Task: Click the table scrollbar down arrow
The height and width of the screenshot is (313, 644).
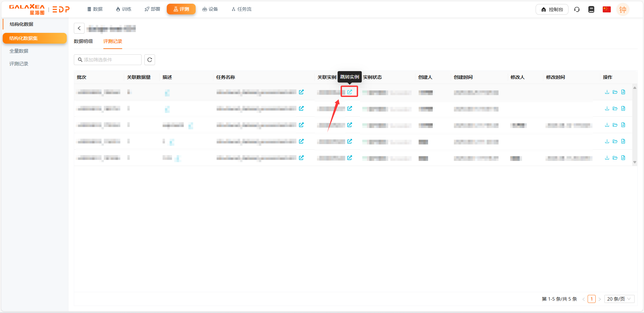Action: click(x=635, y=162)
